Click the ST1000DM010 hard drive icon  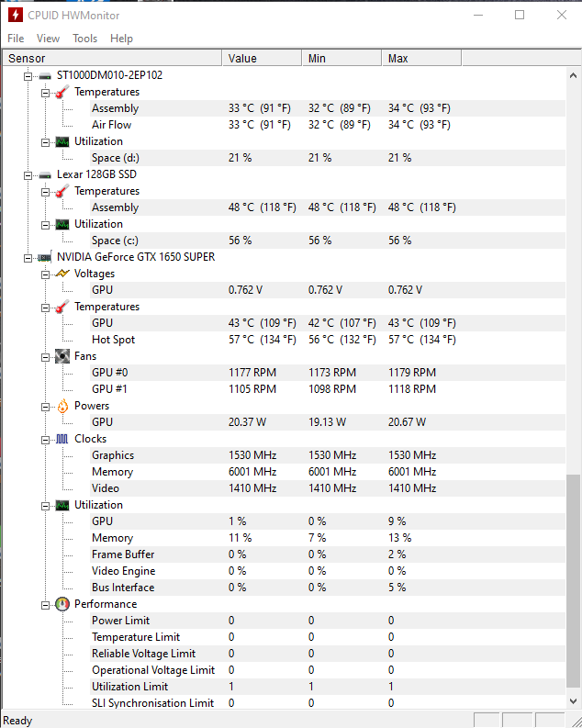pos(45,75)
